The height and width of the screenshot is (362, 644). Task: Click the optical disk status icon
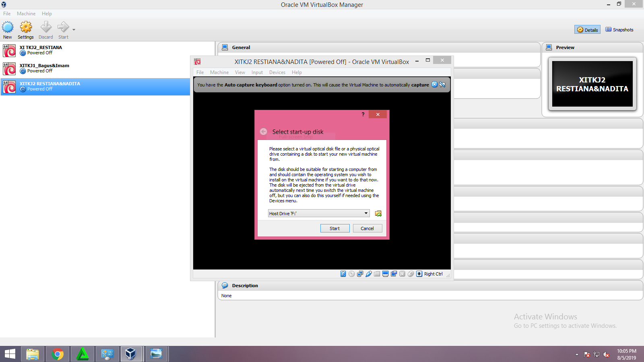[352, 274]
